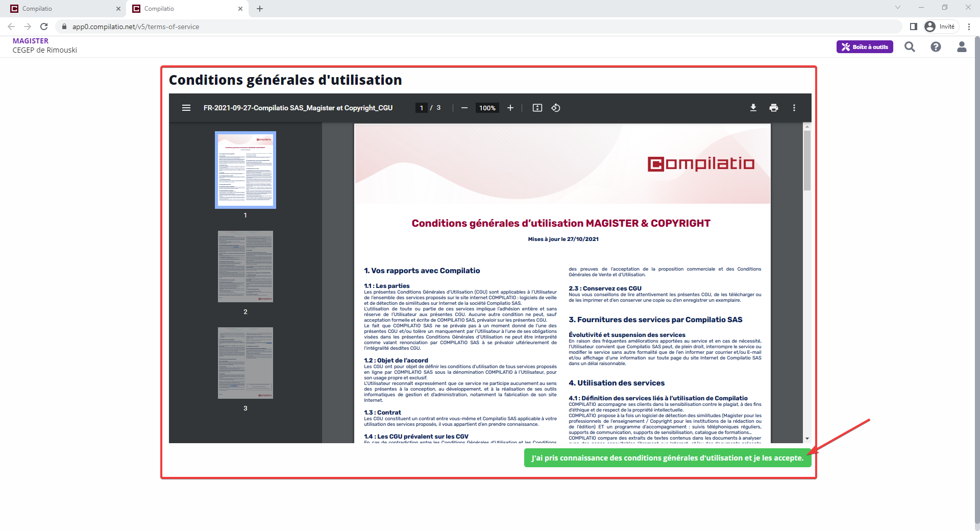Open the Invité profile button
This screenshot has height=531, width=980.
click(x=940, y=27)
